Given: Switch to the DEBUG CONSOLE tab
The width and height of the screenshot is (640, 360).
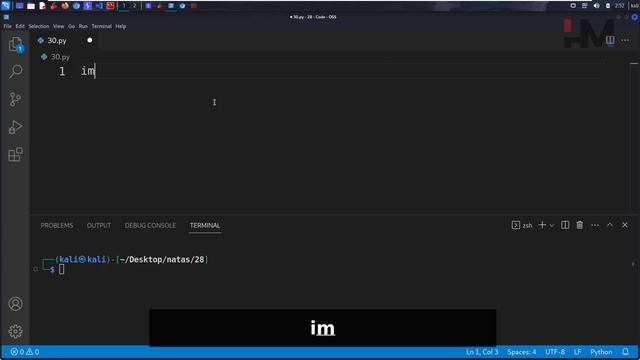Looking at the screenshot, I should [150, 225].
